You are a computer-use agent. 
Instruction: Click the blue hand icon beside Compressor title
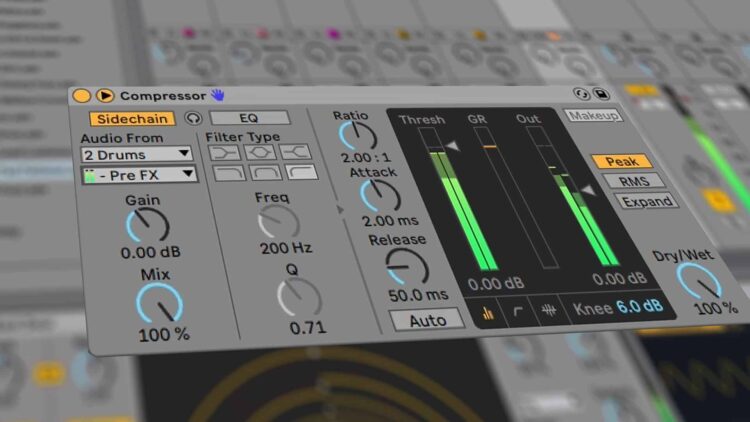click(x=217, y=96)
